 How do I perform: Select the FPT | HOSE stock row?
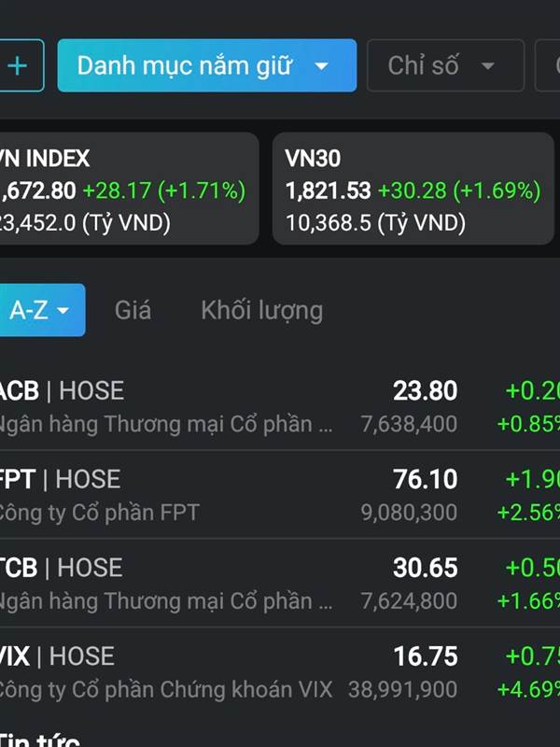click(x=280, y=495)
